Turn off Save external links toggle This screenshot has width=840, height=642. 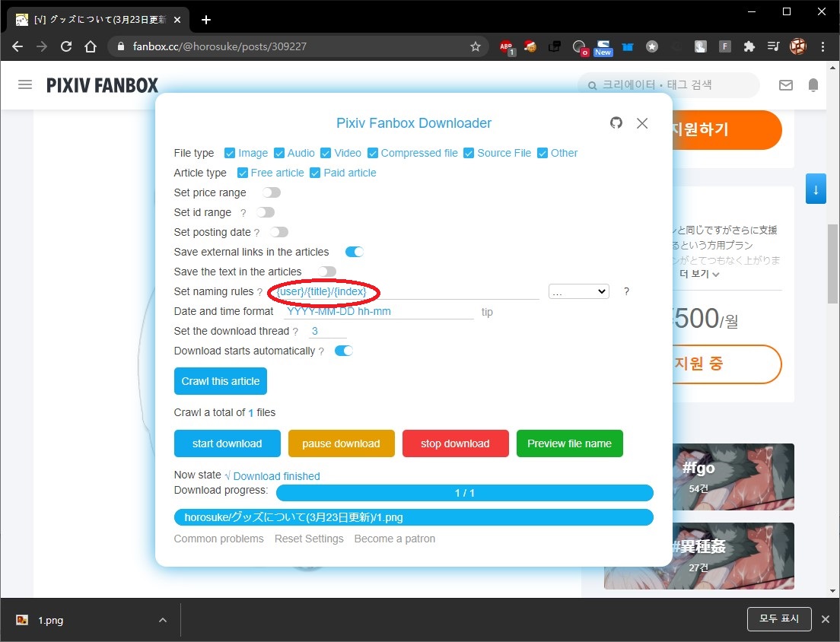(355, 252)
